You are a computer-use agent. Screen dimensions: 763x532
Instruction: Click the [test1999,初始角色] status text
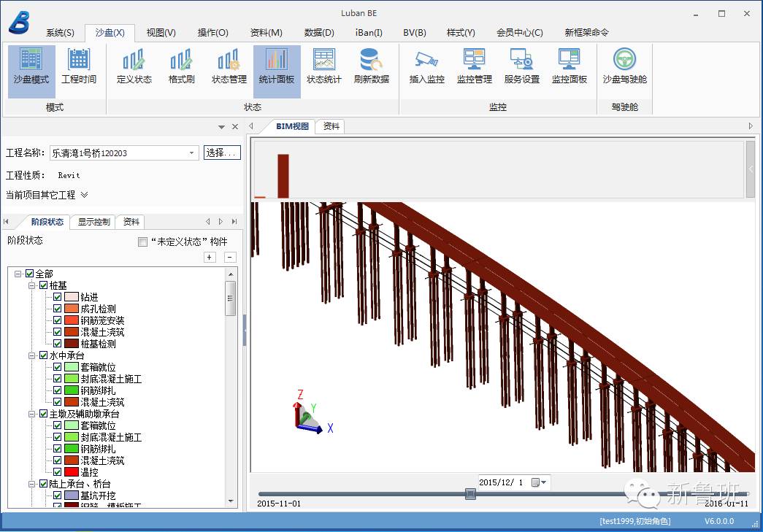click(x=635, y=521)
